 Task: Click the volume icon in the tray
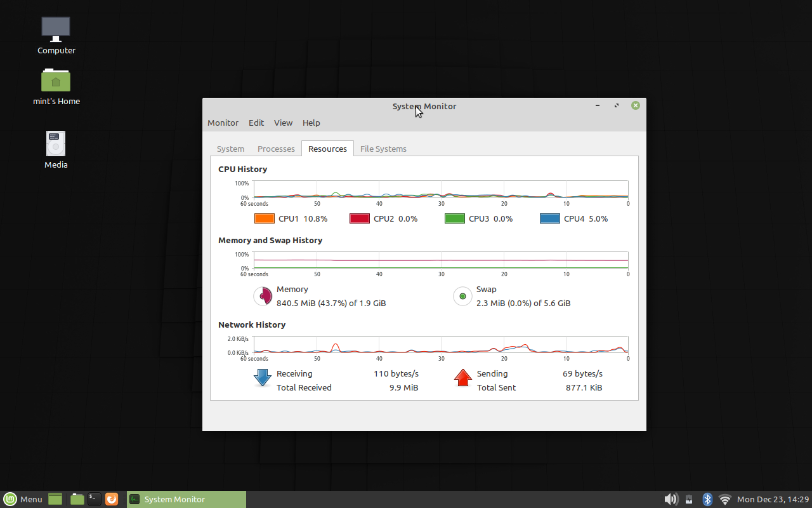tap(671, 499)
